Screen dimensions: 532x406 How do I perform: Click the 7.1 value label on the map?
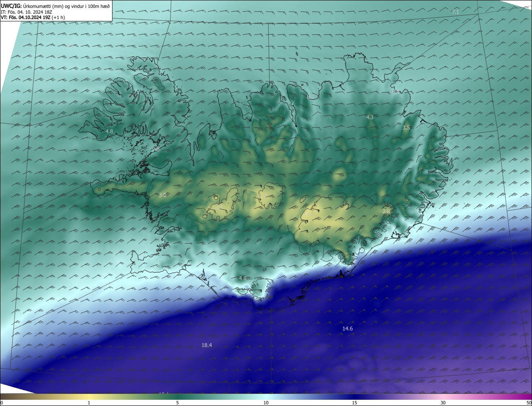[456, 12]
